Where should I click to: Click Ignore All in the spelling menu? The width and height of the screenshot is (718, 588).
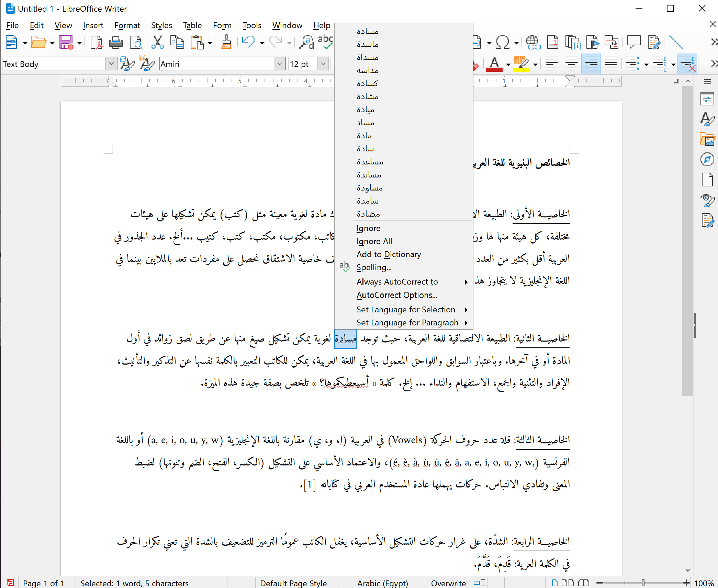pyautogui.click(x=374, y=241)
